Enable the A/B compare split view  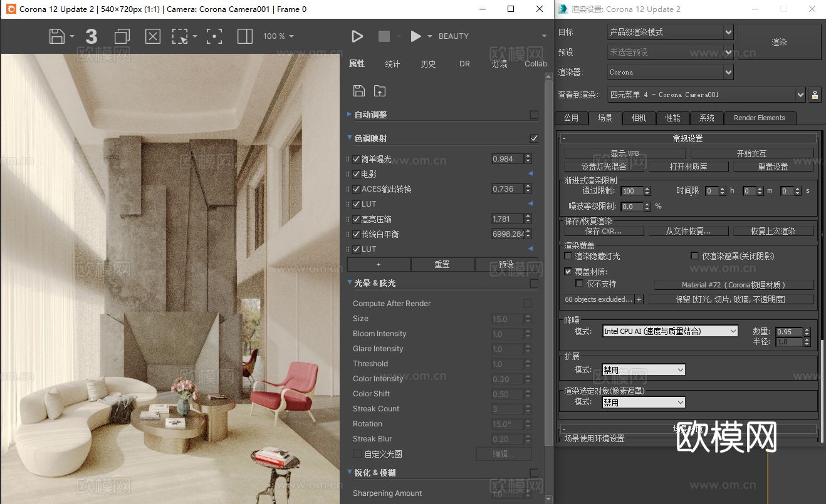tap(244, 36)
